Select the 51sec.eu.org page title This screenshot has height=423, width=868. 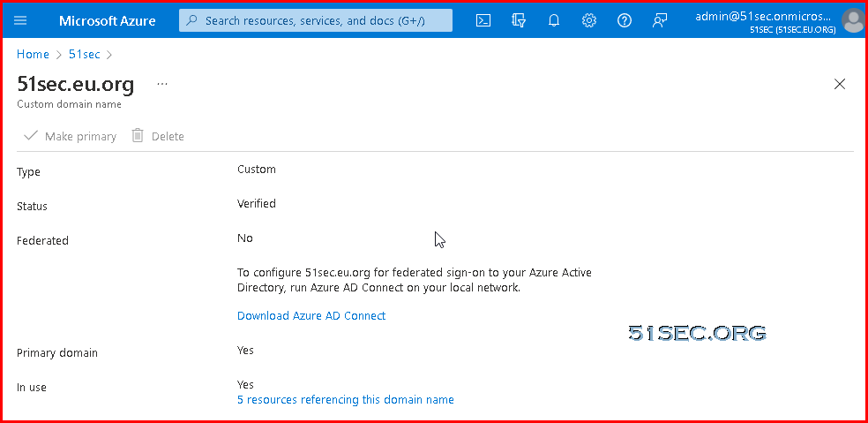[x=76, y=84]
